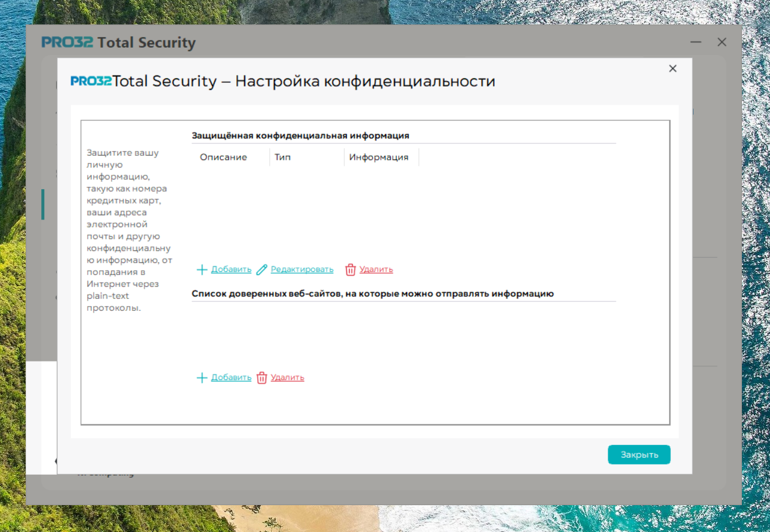The width and height of the screenshot is (770, 532).
Task: Click the trash icon under trusted websites list
Action: 261,378
